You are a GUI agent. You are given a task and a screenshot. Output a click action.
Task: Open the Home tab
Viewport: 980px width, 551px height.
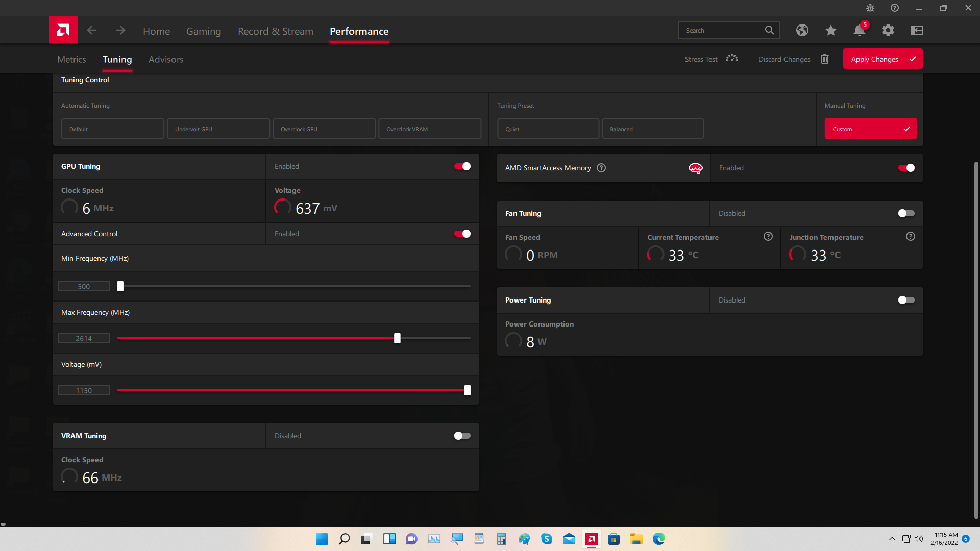coord(156,31)
